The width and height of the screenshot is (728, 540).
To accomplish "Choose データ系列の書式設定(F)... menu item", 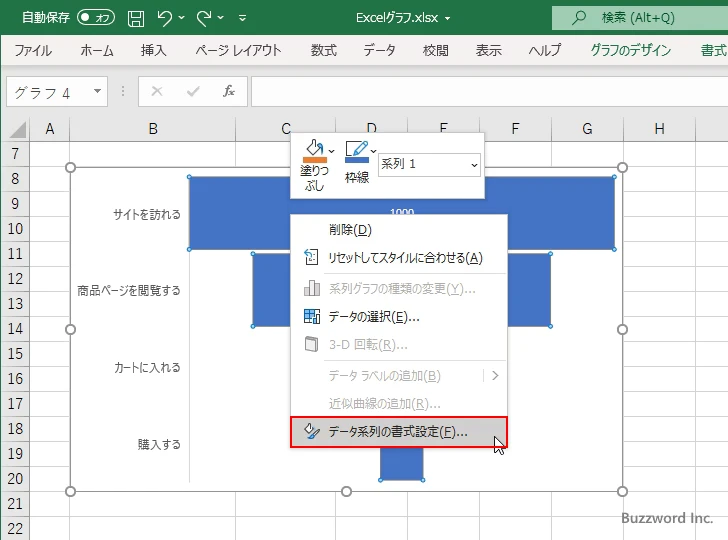I will [399, 432].
